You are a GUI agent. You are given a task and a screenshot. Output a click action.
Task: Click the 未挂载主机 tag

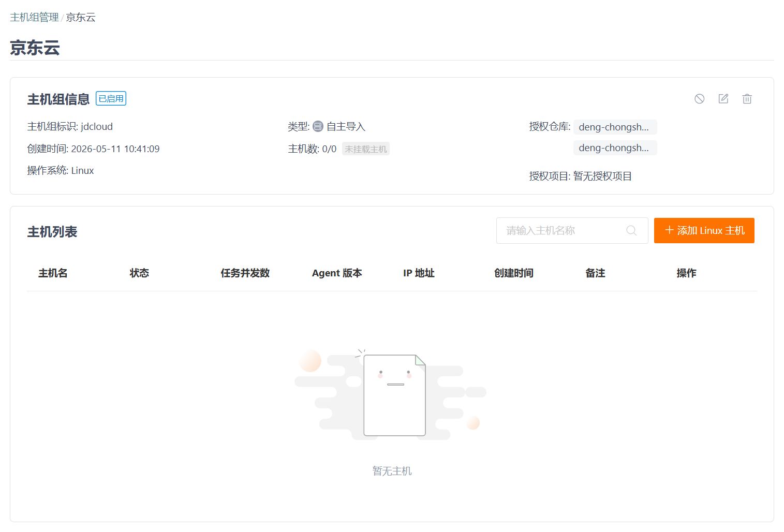pos(366,149)
